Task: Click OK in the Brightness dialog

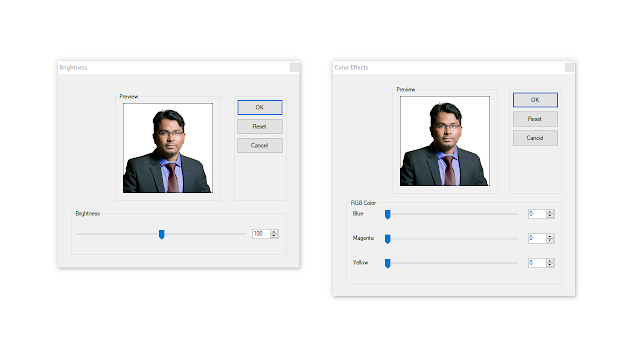Action: 260,107
